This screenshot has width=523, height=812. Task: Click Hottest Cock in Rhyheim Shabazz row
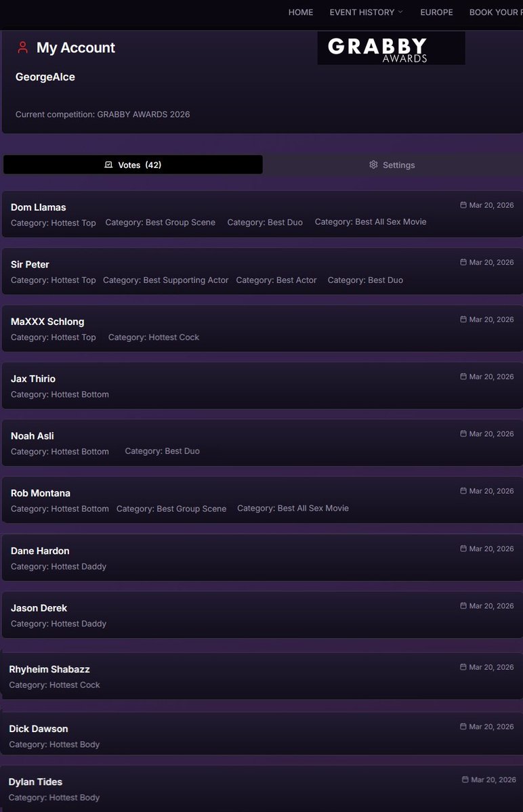54,685
